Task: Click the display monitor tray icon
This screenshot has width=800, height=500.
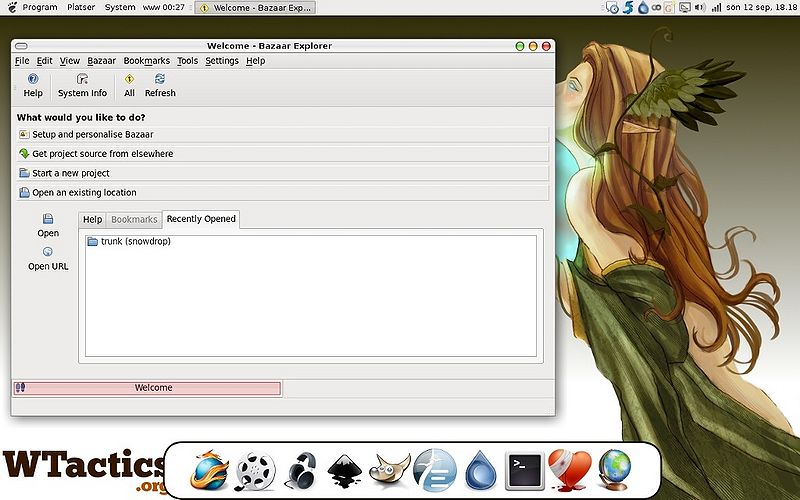Action: [685, 8]
